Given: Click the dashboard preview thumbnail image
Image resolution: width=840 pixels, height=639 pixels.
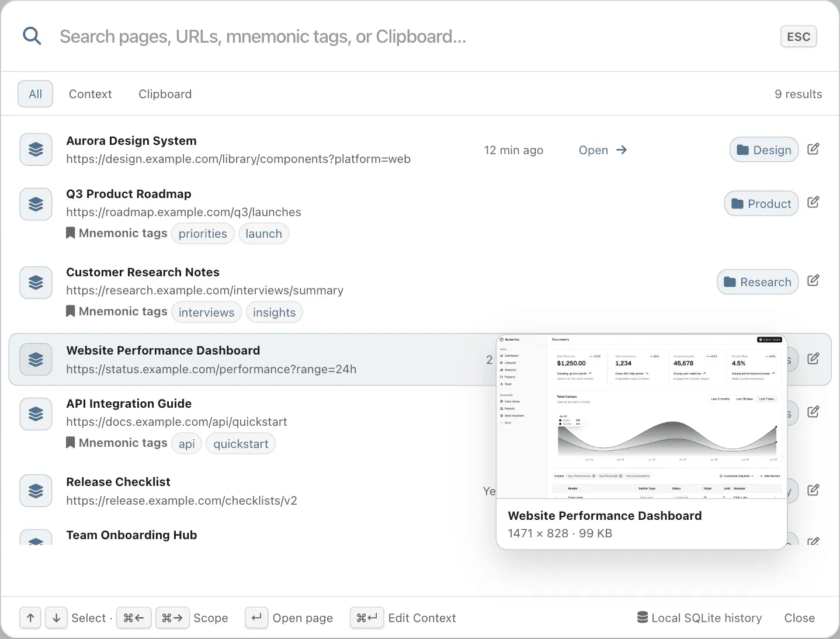Looking at the screenshot, I should point(641,417).
